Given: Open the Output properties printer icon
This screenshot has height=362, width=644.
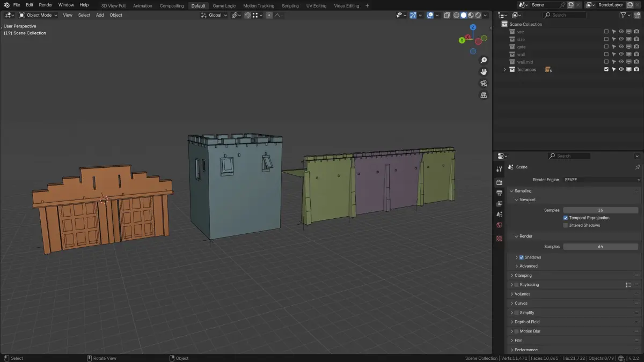Looking at the screenshot, I should click(x=500, y=193).
